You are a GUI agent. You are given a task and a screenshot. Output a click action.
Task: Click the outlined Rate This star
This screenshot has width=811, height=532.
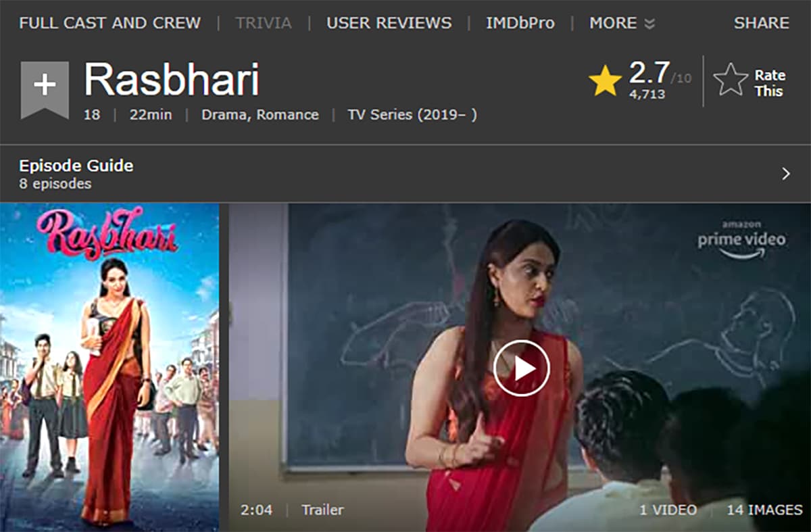(731, 80)
